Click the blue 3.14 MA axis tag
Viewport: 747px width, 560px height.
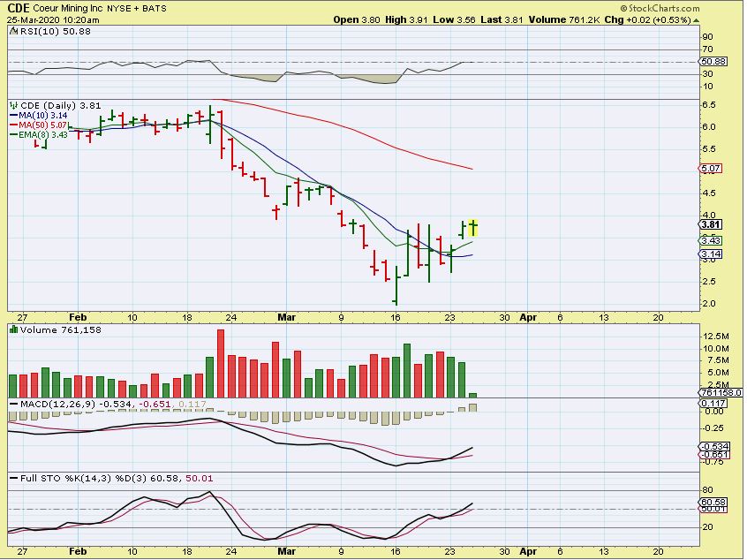point(711,254)
